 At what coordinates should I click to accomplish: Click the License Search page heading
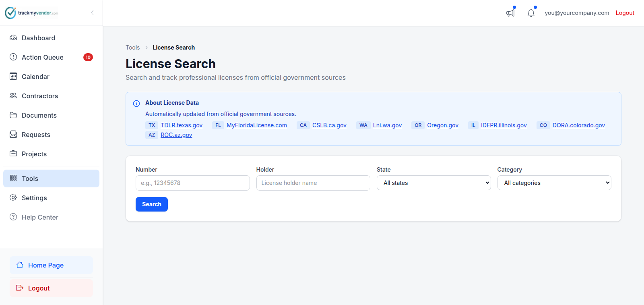171,64
